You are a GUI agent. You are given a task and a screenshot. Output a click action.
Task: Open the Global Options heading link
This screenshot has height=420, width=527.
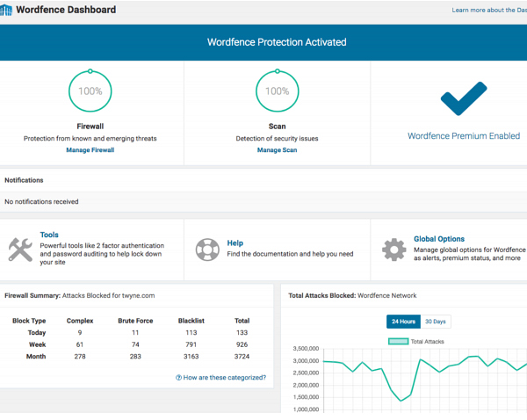(439, 239)
